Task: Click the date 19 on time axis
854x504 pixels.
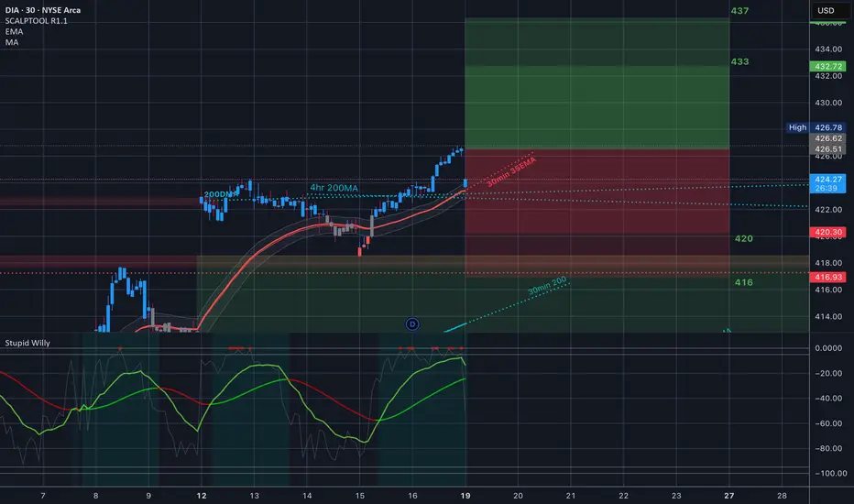Action: point(465,496)
